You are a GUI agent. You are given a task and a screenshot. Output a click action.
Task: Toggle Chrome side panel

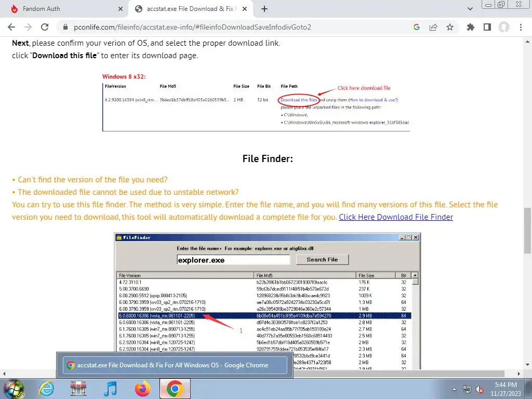click(487, 27)
